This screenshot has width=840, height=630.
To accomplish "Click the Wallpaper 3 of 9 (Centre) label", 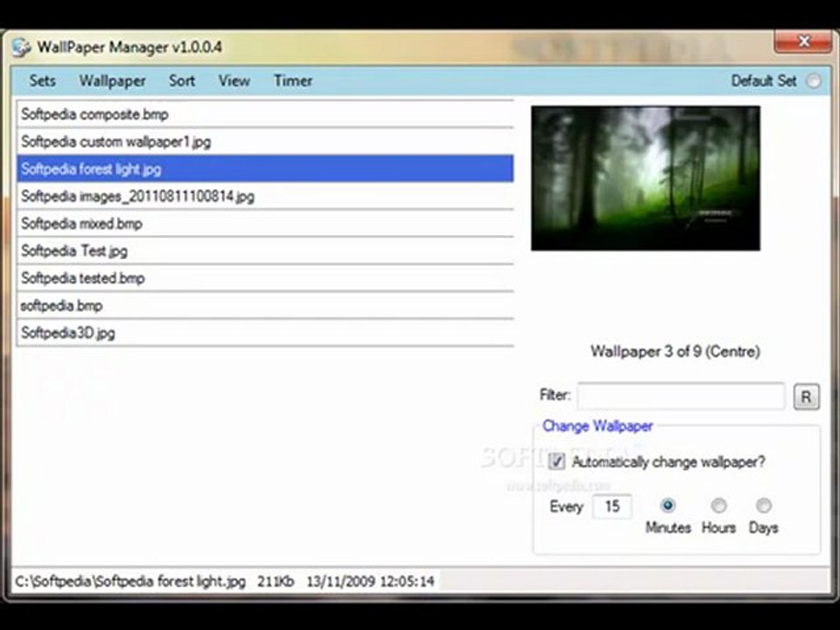I will [675, 352].
